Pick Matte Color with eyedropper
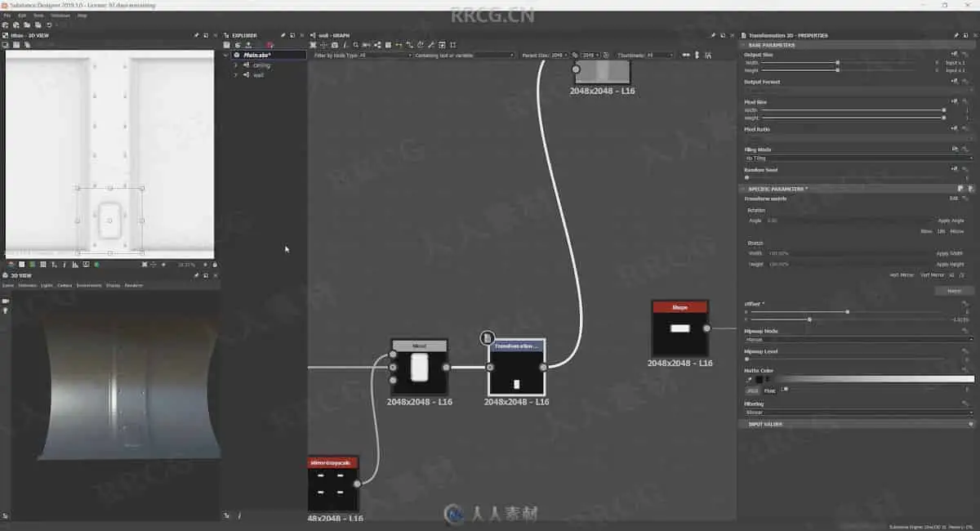Screen dimensions: 980x531 click(749, 379)
